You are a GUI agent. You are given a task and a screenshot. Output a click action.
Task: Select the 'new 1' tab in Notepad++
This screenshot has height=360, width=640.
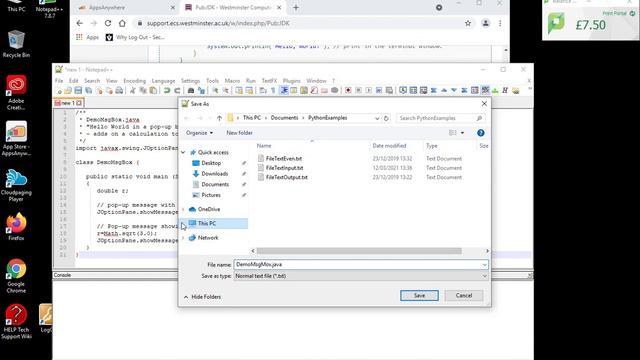point(69,103)
